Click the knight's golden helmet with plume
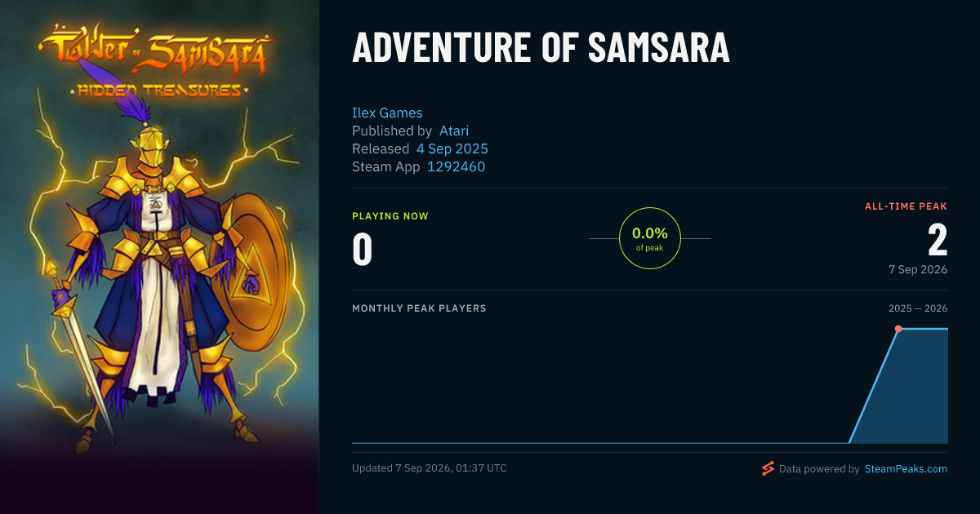The image size is (980, 514). (152, 137)
